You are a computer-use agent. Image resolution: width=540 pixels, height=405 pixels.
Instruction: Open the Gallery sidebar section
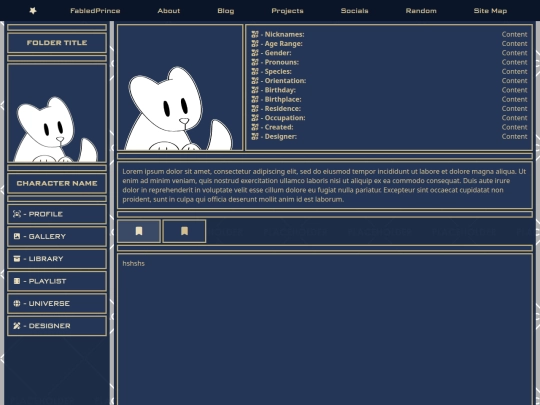pos(57,236)
